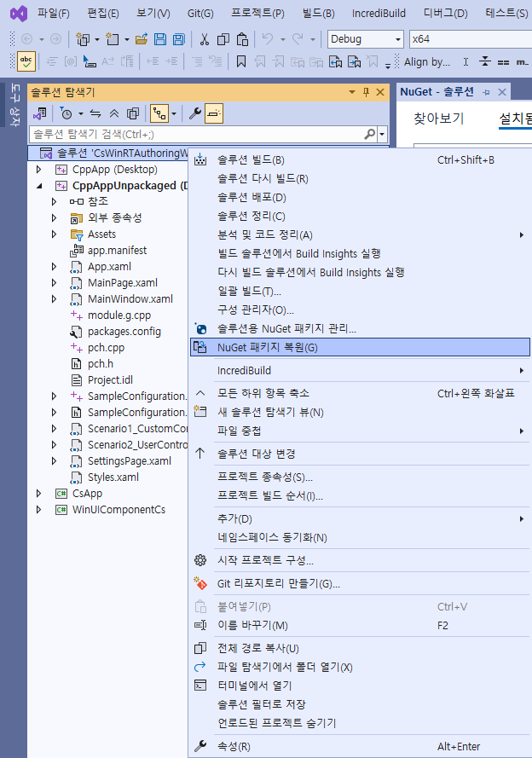This screenshot has height=758, width=532.
Task: Select Project.idl in the tree
Action: tap(110, 380)
